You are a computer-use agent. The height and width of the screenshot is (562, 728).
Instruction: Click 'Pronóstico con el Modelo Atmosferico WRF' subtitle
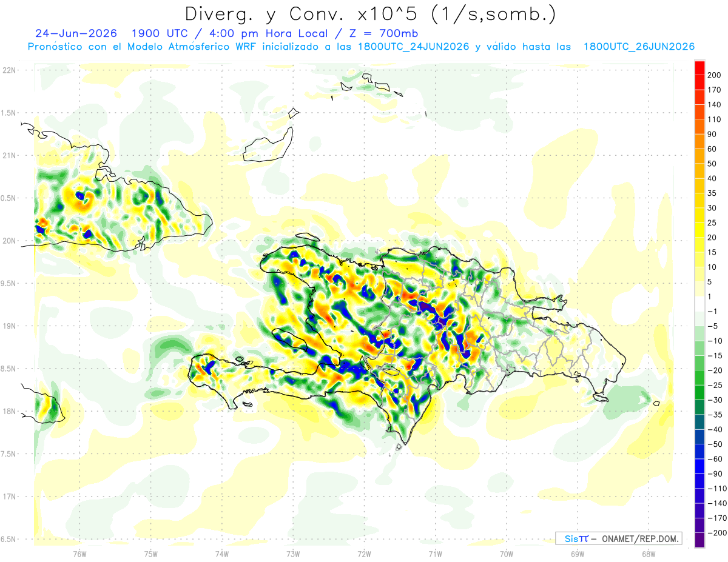click(143, 47)
